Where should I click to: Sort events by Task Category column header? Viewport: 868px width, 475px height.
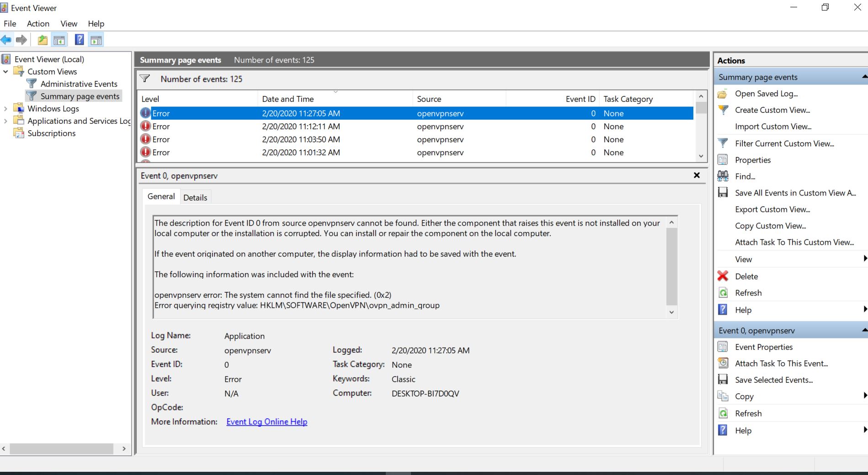tap(646, 99)
